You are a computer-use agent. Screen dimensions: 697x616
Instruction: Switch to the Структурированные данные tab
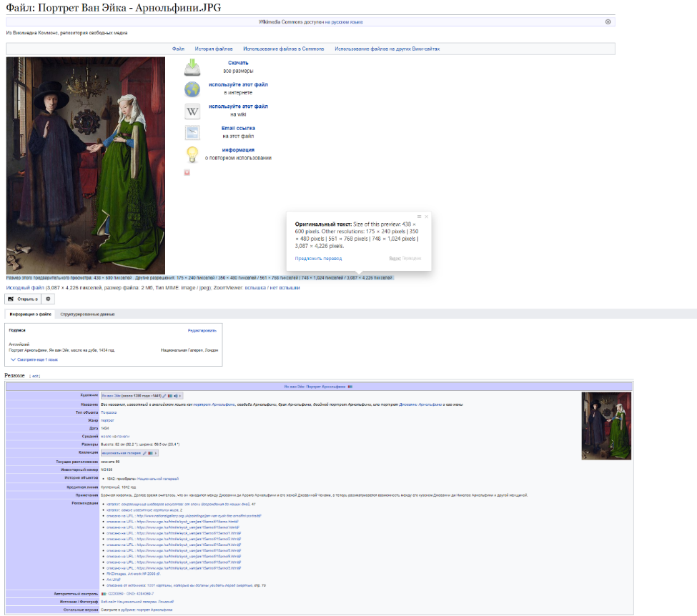[87, 314]
